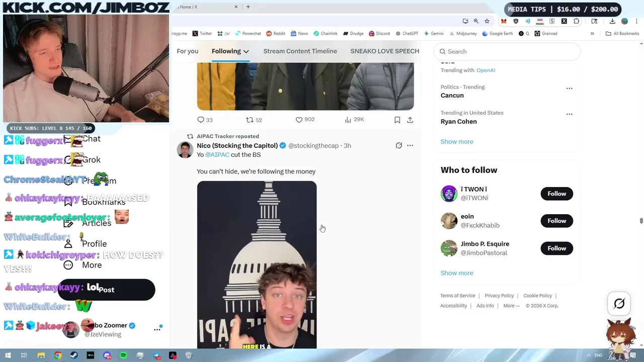The image size is (644, 362).
Task: Open the ChatGPT bookmark
Action: [407, 34]
